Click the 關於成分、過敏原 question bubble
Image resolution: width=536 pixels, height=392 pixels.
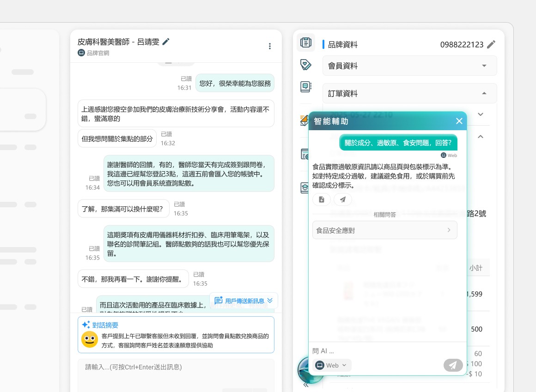point(398,143)
